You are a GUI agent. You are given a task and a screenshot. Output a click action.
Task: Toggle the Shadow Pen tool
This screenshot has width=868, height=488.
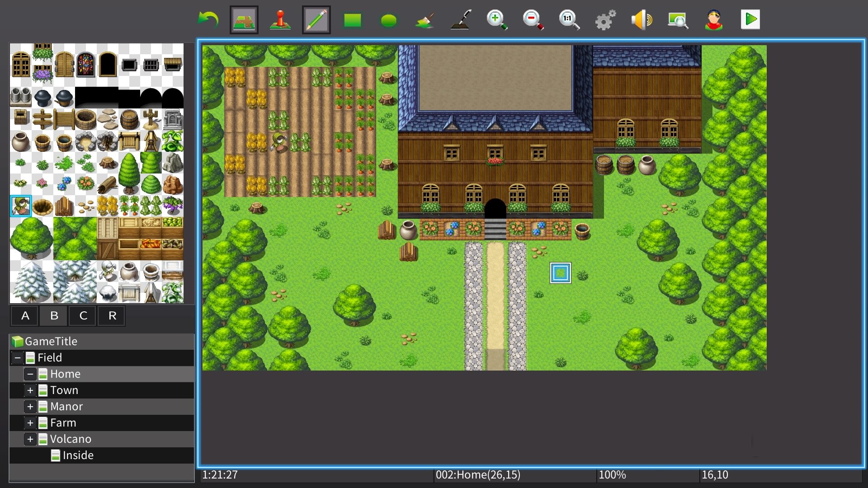pos(461,19)
